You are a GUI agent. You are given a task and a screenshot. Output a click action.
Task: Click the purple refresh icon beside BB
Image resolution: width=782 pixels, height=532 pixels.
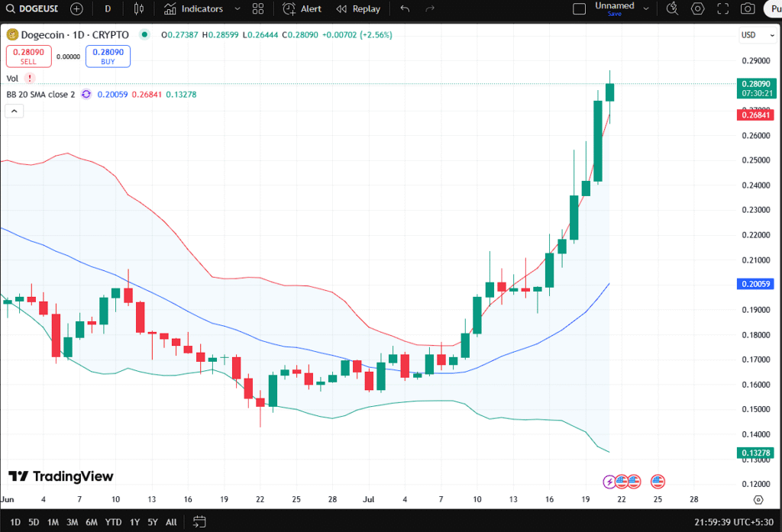[x=86, y=94]
